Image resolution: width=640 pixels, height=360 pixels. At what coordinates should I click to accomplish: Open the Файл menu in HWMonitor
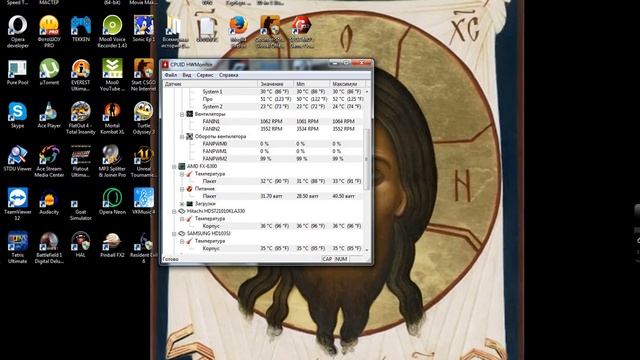tap(171, 75)
